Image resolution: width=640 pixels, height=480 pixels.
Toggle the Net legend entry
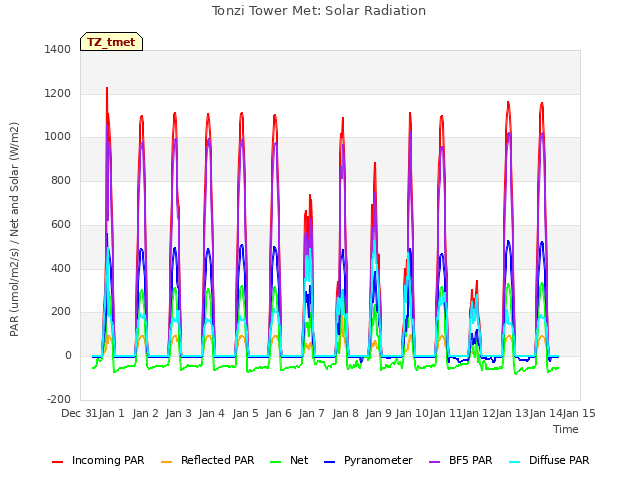tap(289, 460)
